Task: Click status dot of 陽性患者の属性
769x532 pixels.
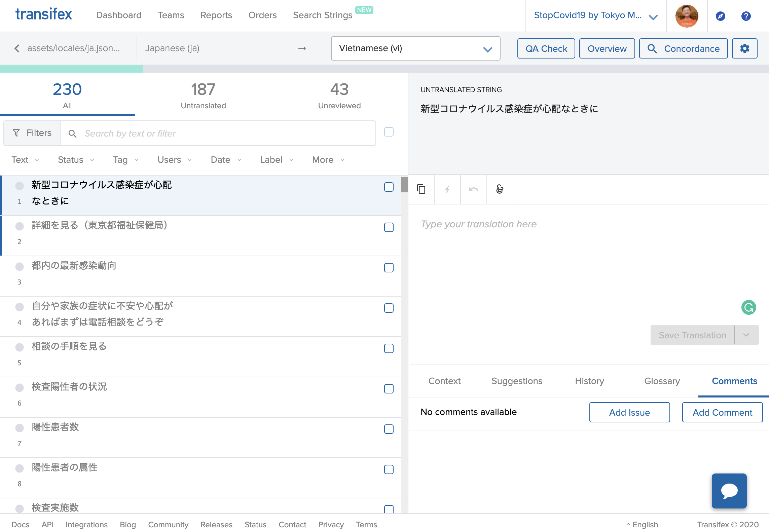Action: point(20,468)
